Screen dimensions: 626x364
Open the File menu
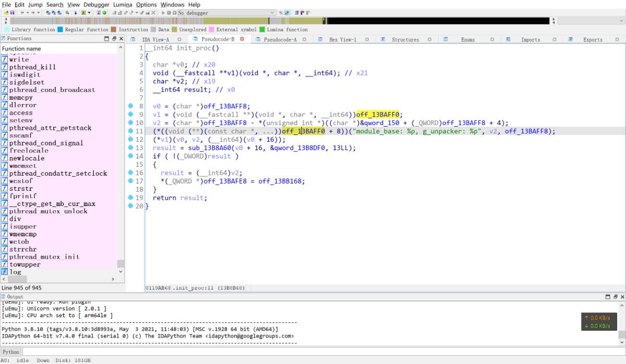[x=6, y=4]
